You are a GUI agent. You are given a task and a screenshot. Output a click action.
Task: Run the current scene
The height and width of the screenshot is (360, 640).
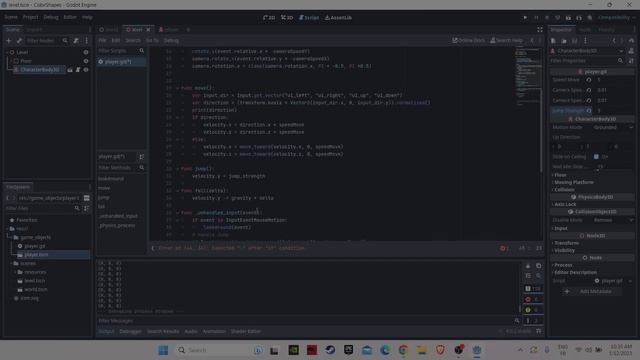click(568, 18)
